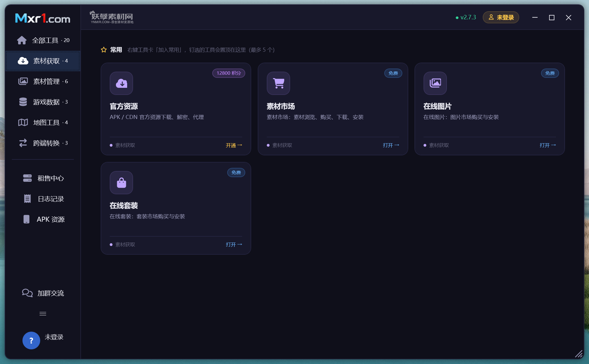Click the 官方资源 card title
Screen dimensions: 589x364
(x=124, y=106)
